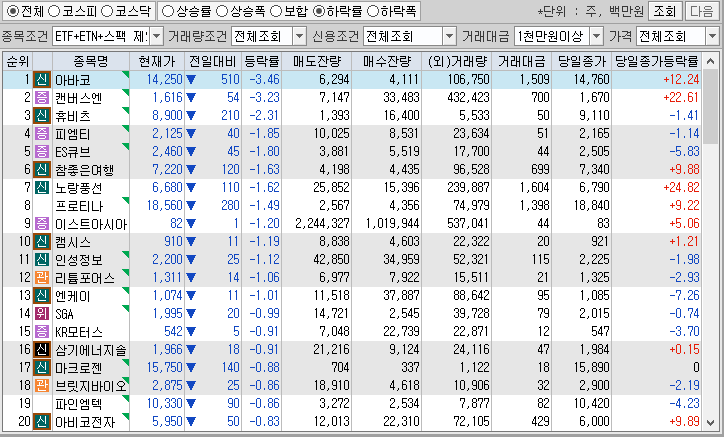Select the 프로티나 stock name
This screenshot has width=724, height=437.
click(79, 206)
